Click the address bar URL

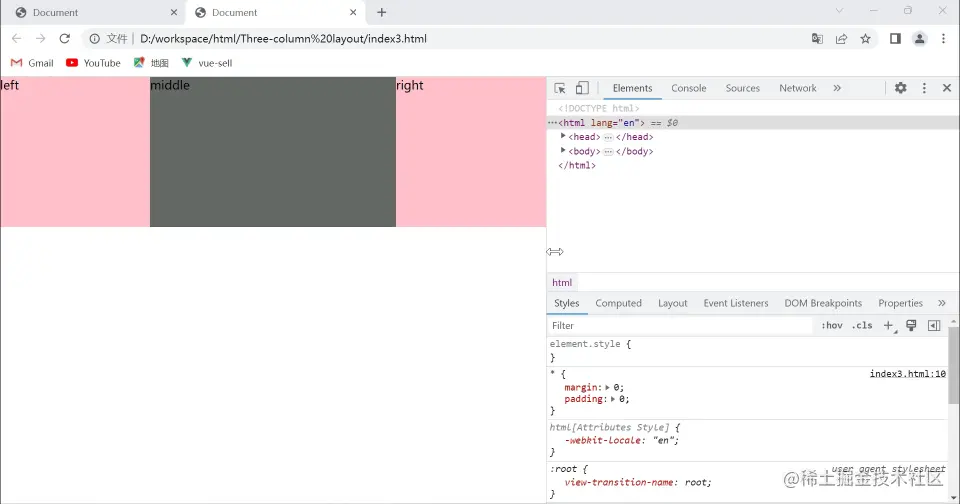283,39
